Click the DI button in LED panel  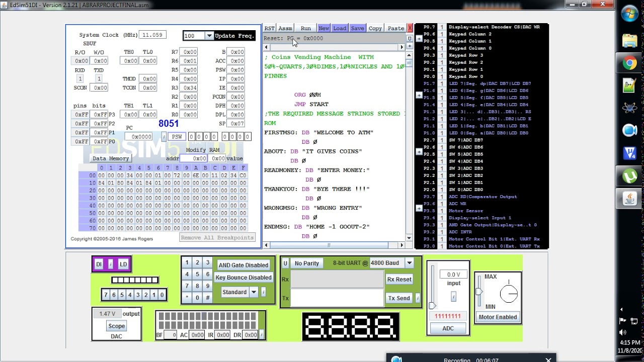99,264
